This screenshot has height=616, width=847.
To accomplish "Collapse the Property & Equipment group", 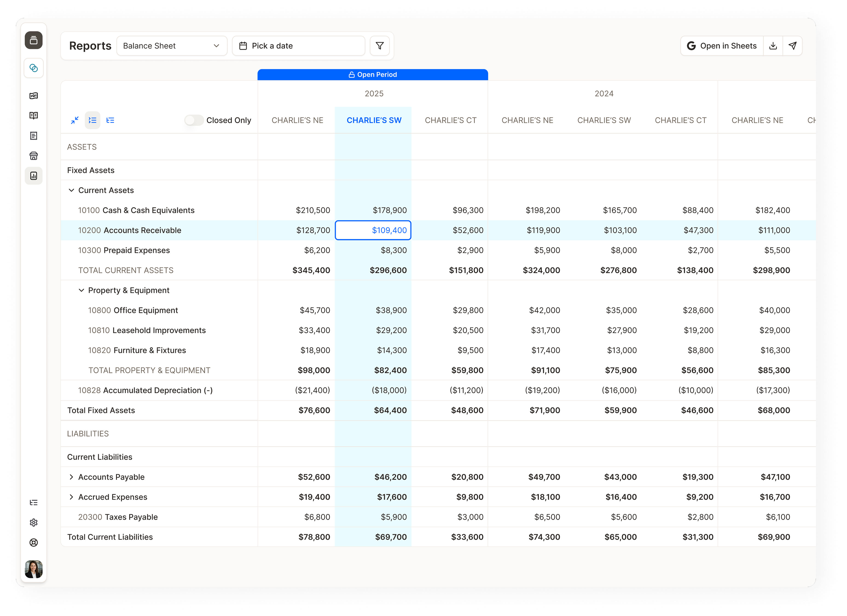I will point(81,291).
